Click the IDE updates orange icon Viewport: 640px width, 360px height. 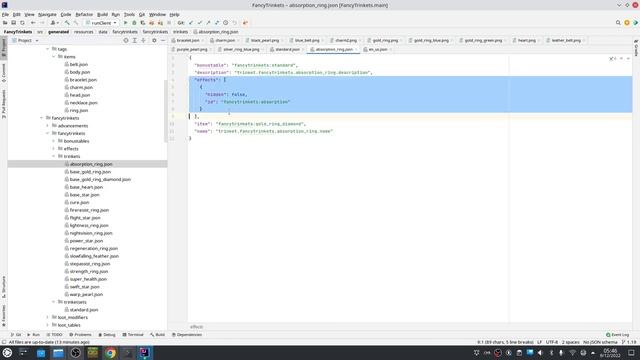tap(627, 23)
